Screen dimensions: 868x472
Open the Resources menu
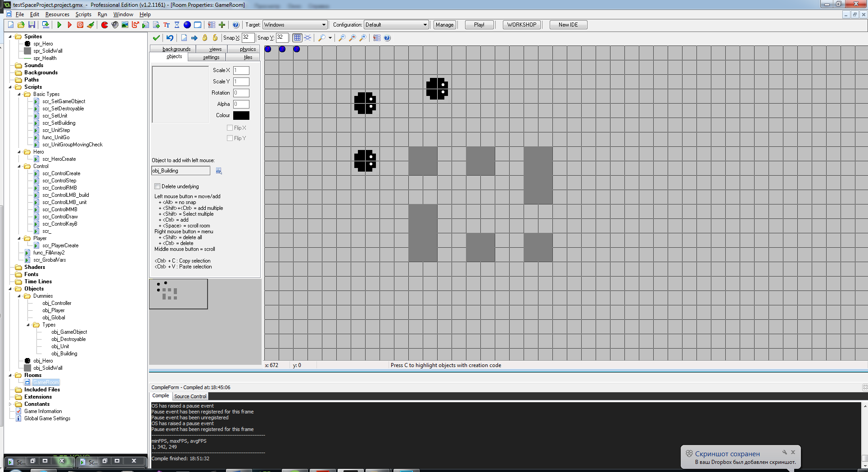point(57,14)
